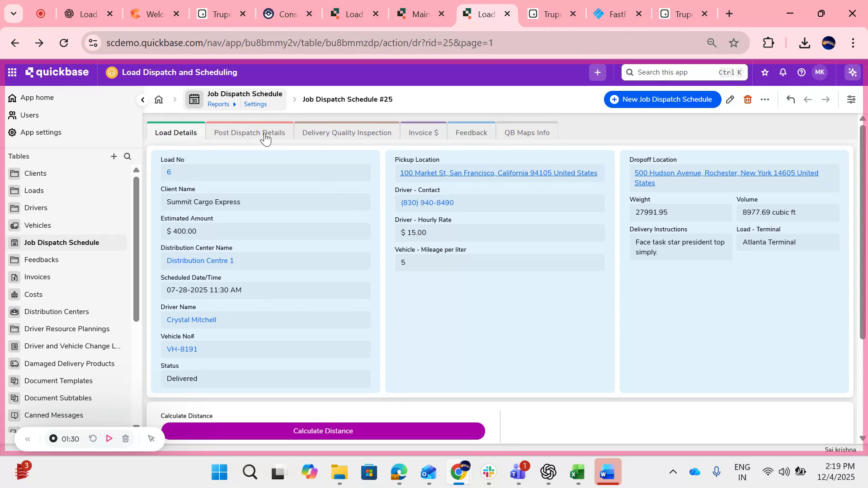Viewport: 868px width, 488px height.
Task: Delete the record using the trash icon
Action: (x=747, y=99)
